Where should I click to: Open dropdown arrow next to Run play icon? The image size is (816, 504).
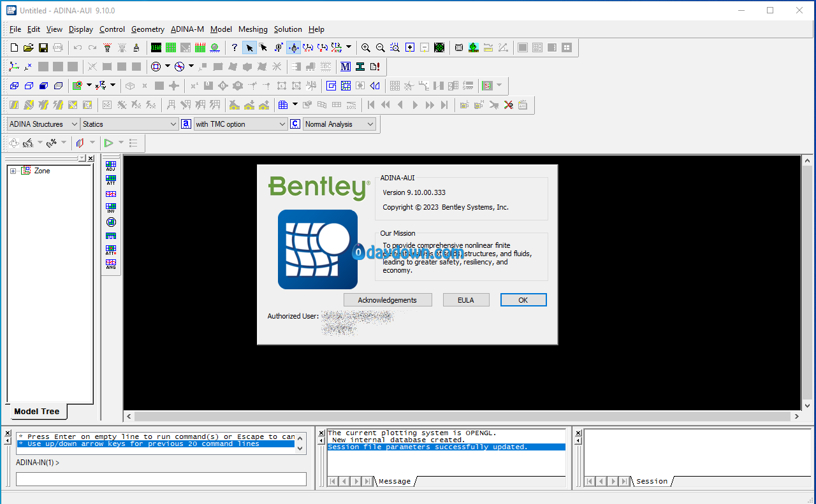(121, 143)
